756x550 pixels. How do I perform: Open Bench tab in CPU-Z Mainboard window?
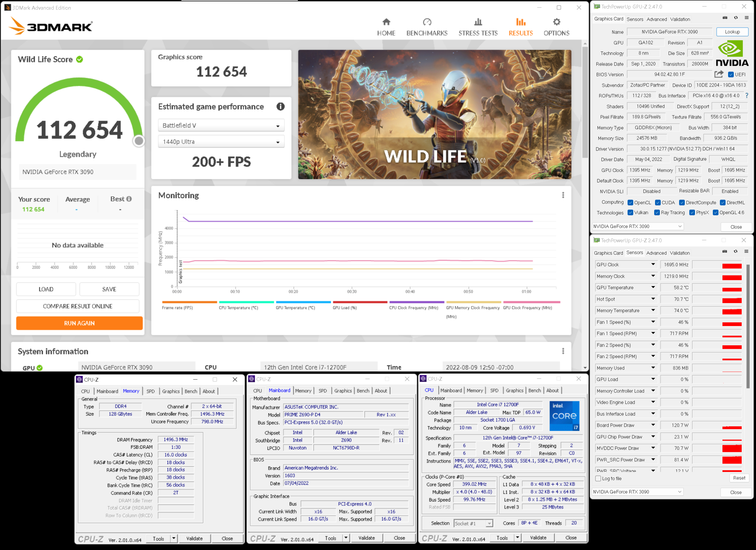tap(363, 391)
